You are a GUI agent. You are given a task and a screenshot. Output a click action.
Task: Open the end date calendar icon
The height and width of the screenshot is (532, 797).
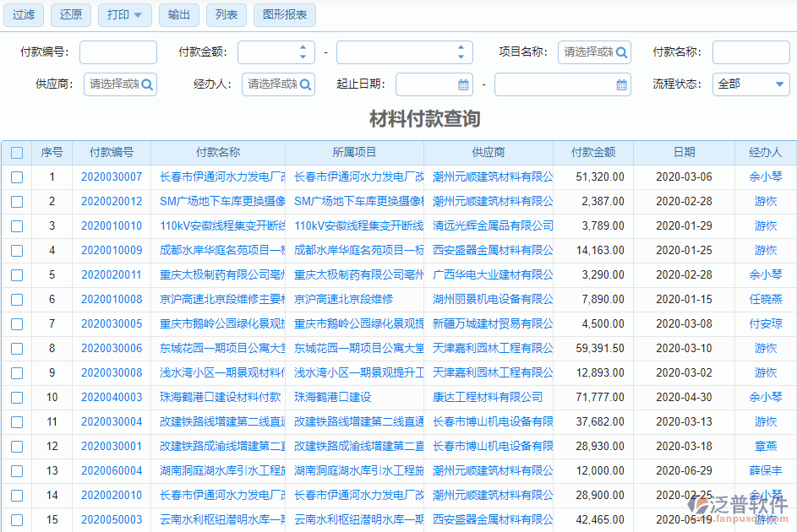(622, 84)
